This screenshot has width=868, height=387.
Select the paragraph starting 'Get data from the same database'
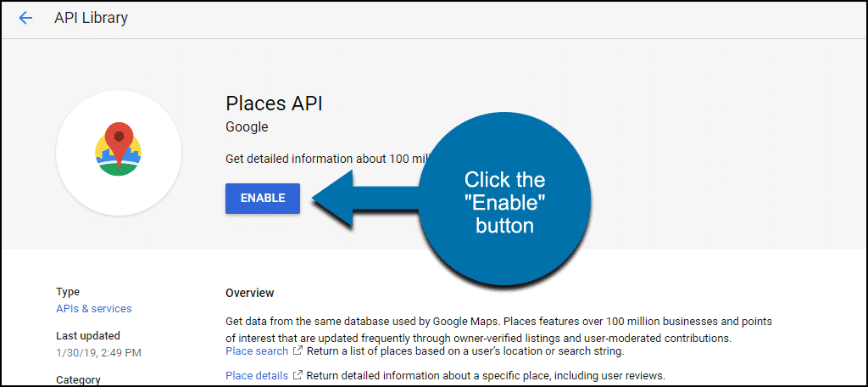tap(498, 330)
